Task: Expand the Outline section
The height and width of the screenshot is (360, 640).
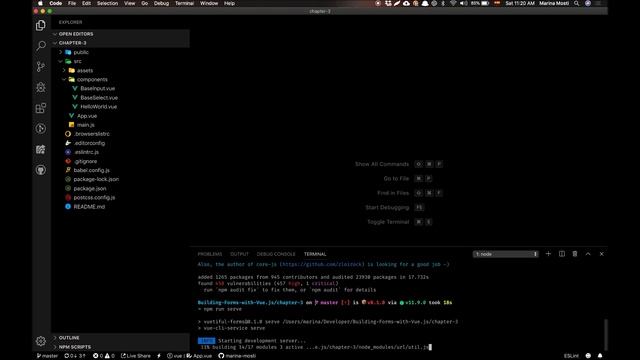Action: tap(120, 338)
